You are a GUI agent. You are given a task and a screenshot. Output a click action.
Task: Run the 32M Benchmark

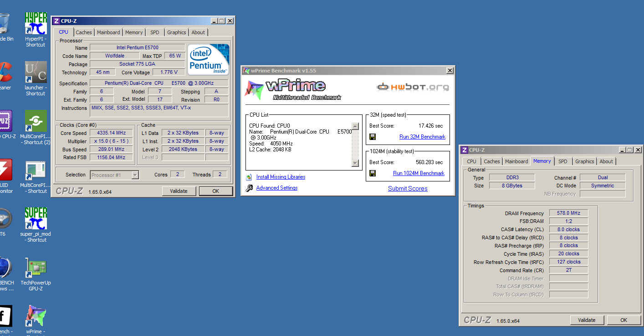[x=422, y=137]
